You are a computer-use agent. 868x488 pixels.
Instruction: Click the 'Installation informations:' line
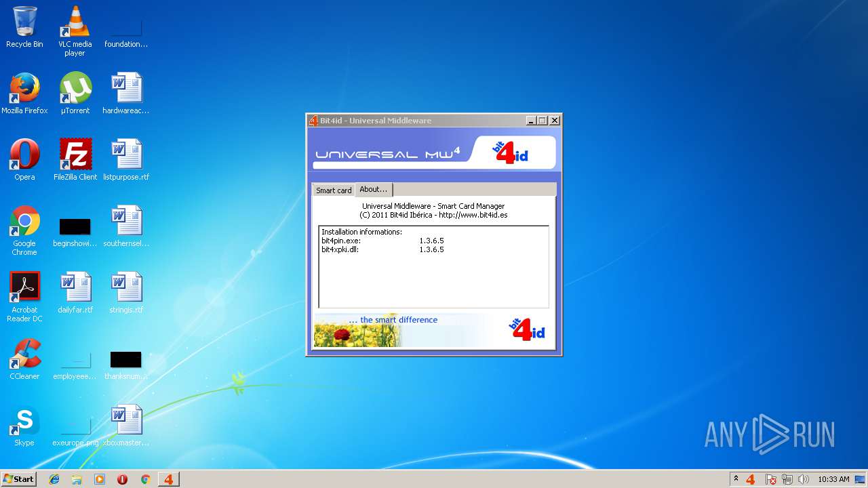pos(361,232)
